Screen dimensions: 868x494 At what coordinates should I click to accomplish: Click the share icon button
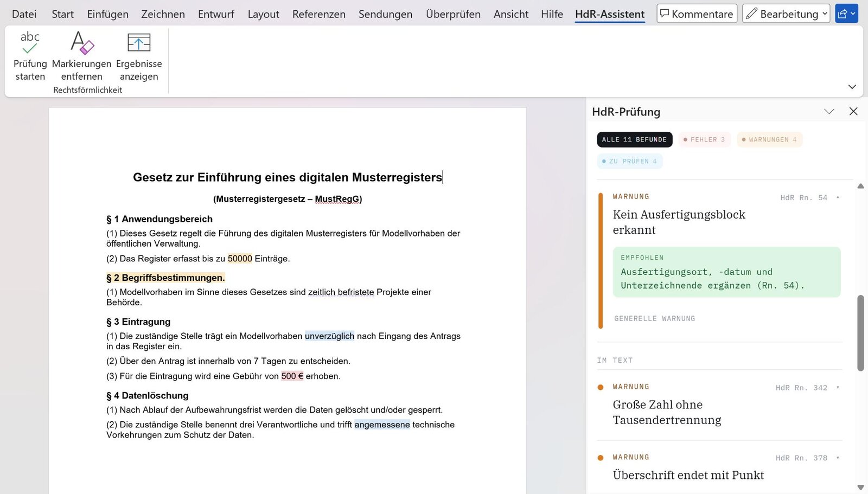846,14
